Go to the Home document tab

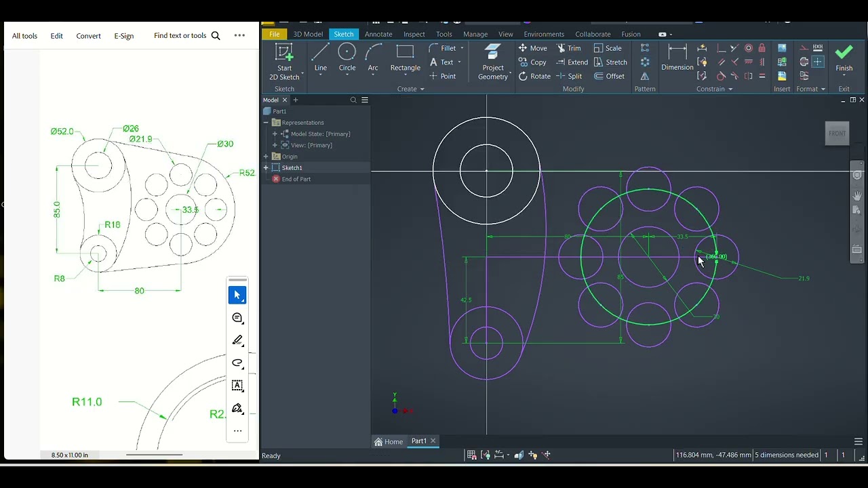click(x=389, y=441)
